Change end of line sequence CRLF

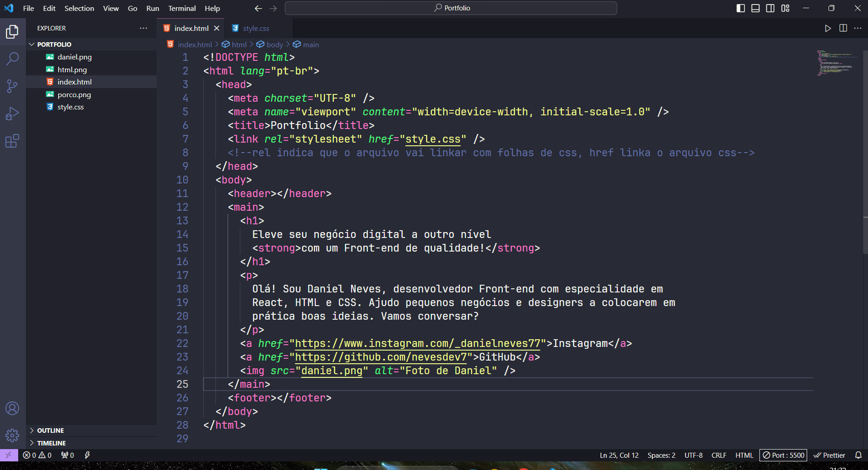(x=719, y=455)
